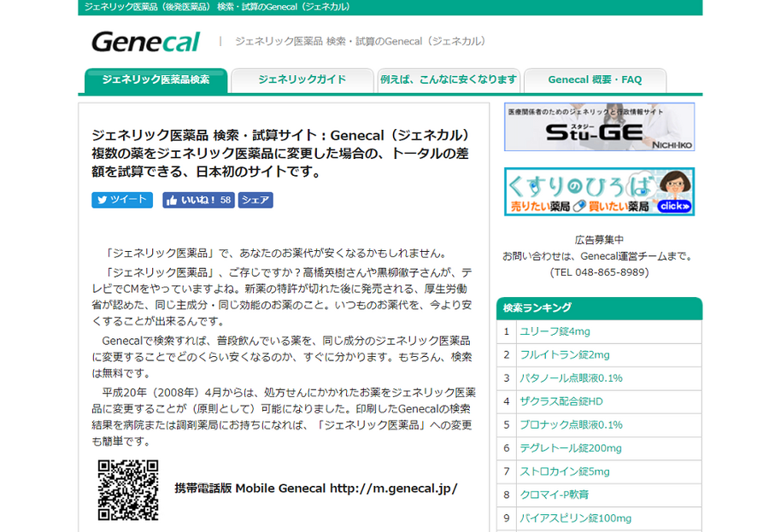The width and height of the screenshot is (769, 532).
Task: Click the page headline ジェネリック医薬品 検索・試算サイト
Action: coord(280,154)
